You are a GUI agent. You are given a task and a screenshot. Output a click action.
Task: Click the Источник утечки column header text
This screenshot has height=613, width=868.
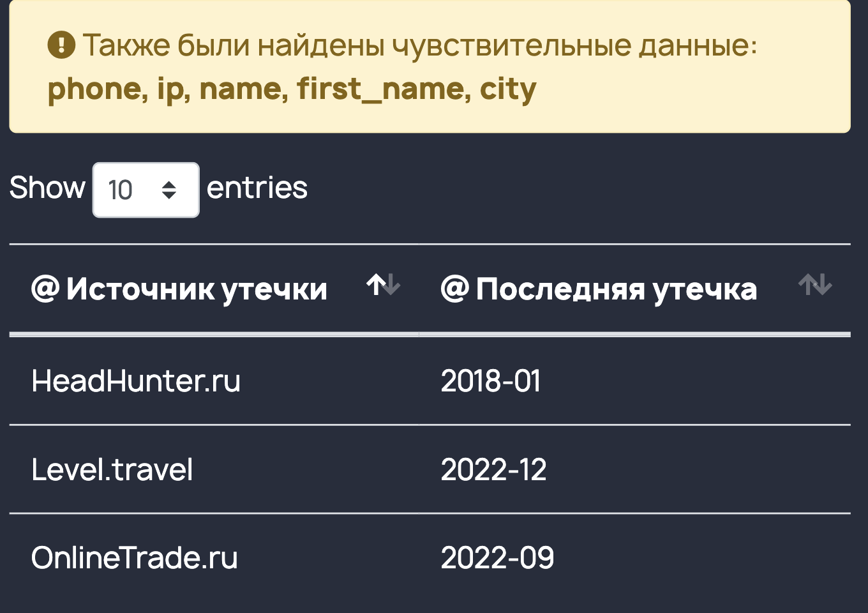click(197, 289)
